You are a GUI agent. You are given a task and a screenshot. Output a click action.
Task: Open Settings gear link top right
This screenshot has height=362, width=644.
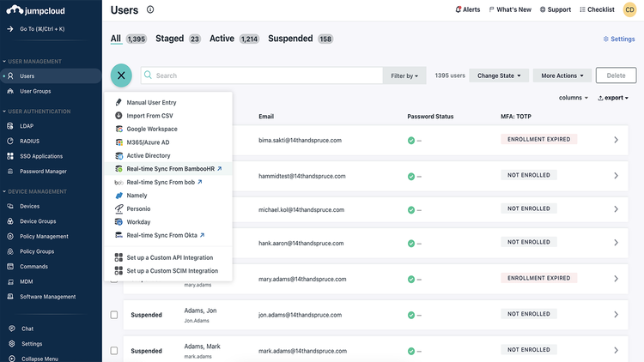(619, 39)
